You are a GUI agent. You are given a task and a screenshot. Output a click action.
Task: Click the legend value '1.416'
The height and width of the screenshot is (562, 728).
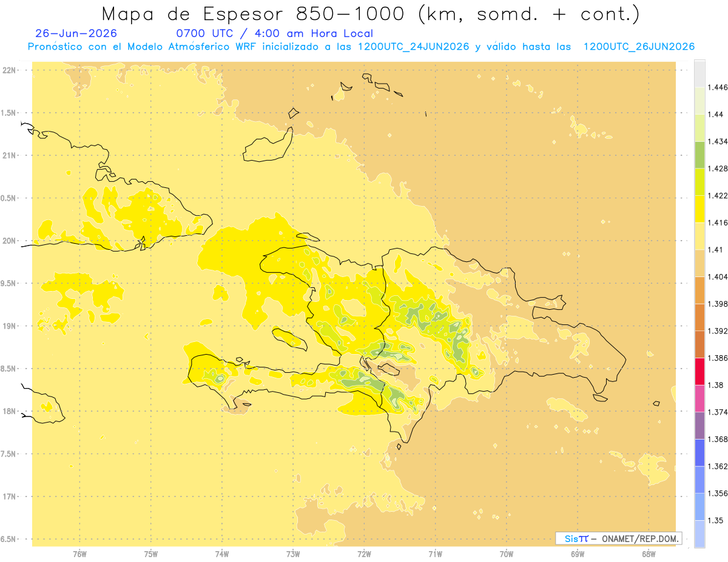click(718, 222)
